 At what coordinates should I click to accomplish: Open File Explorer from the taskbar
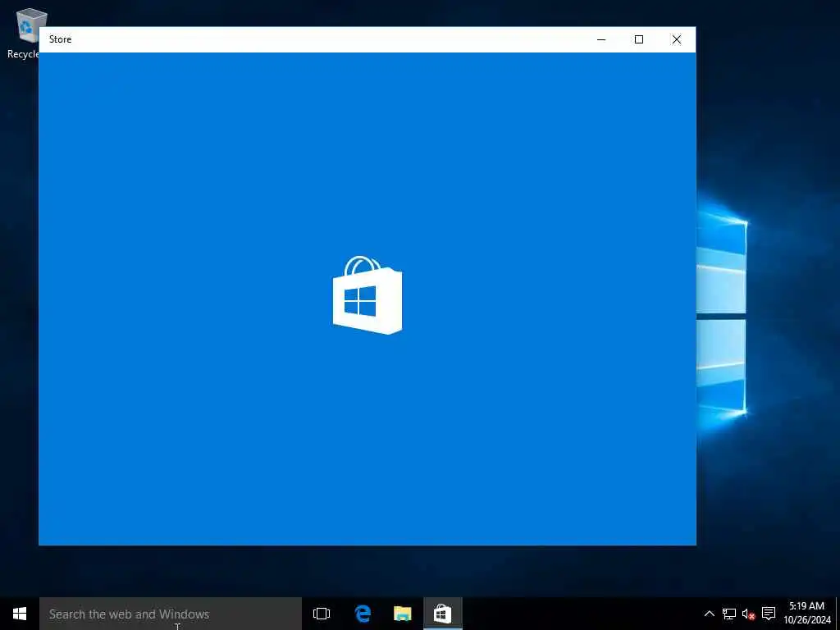[402, 614]
